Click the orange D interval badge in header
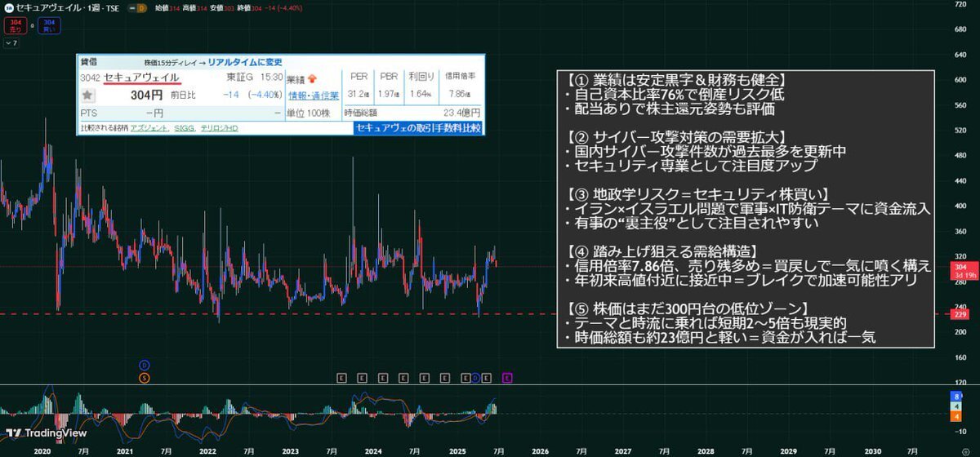The height and width of the screenshot is (457, 980). (141, 7)
